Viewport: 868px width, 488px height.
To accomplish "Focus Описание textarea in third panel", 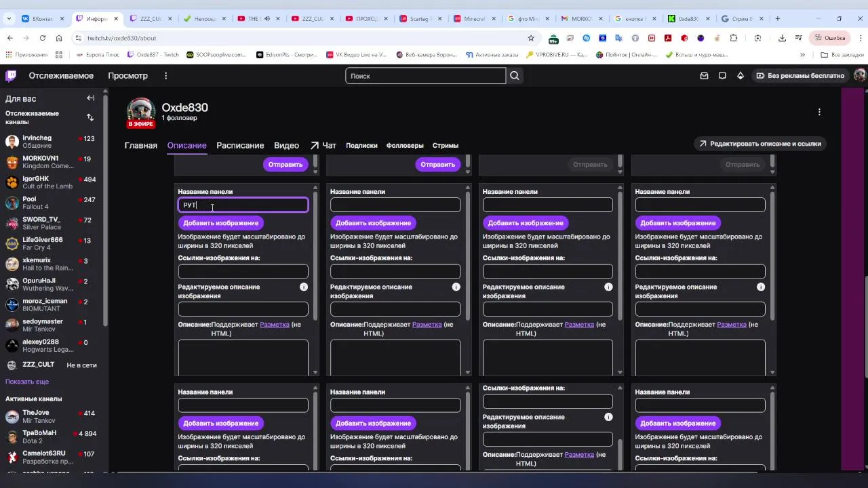I will [x=547, y=357].
